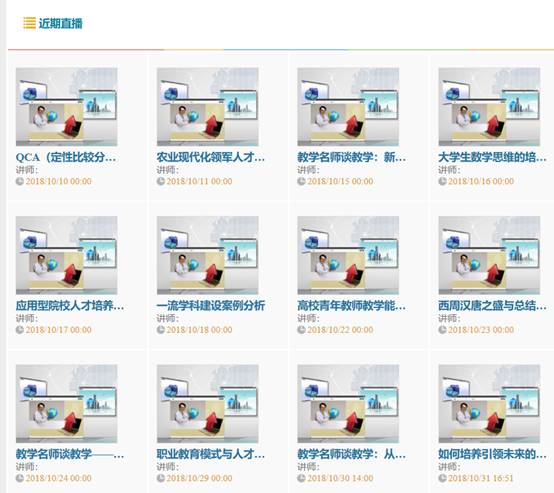The height and width of the screenshot is (493, 554).
Task: Open the 职业教育模式与人才… title link
Action: click(211, 454)
